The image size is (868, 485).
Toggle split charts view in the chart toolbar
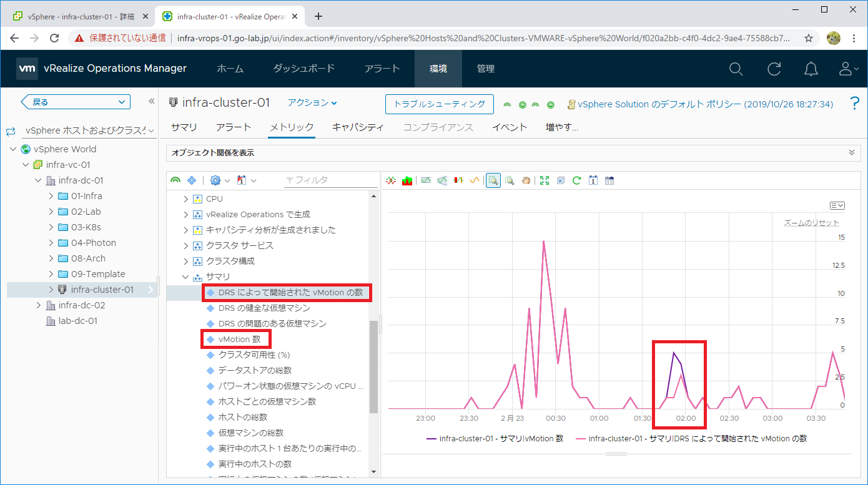(x=392, y=180)
